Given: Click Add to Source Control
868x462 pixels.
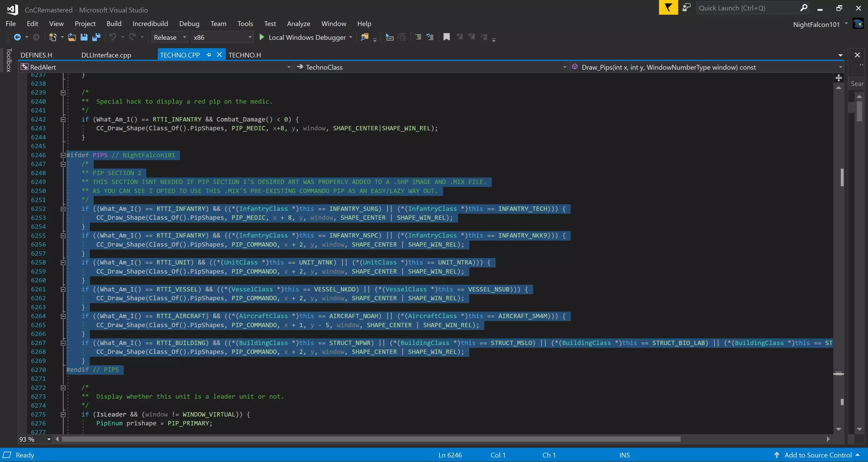Looking at the screenshot, I should (x=818, y=455).
